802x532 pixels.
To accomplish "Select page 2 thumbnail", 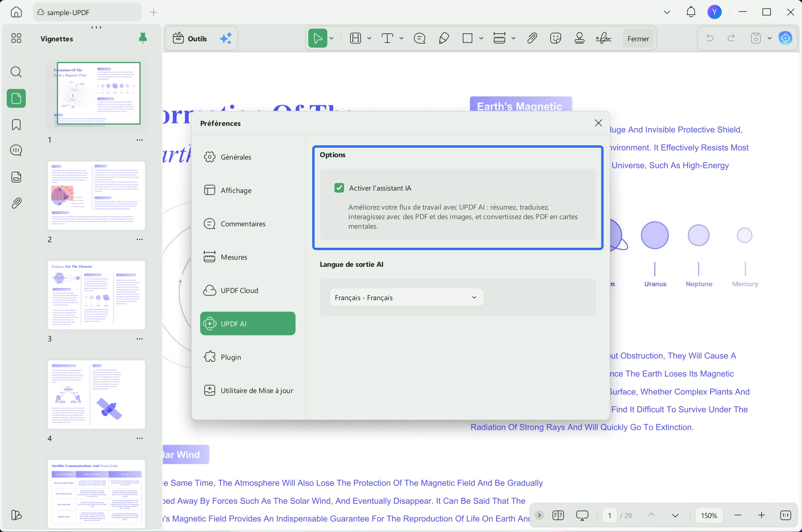I will pos(97,195).
